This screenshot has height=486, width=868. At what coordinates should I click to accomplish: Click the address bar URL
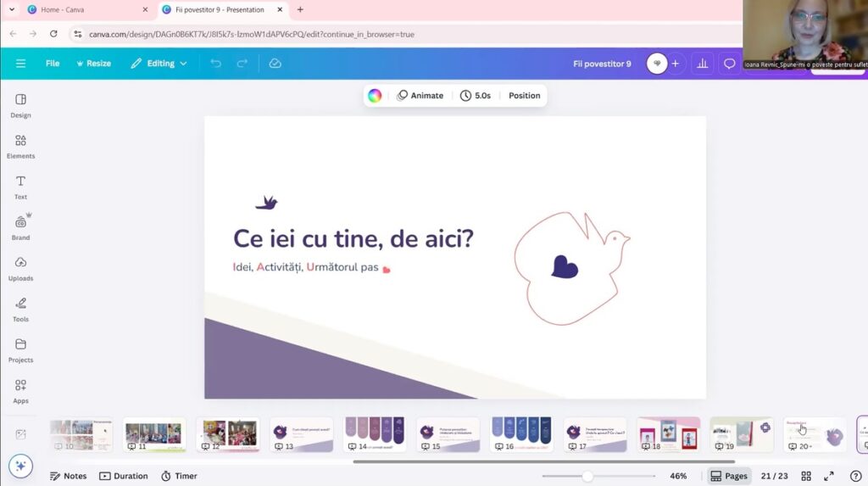251,35
